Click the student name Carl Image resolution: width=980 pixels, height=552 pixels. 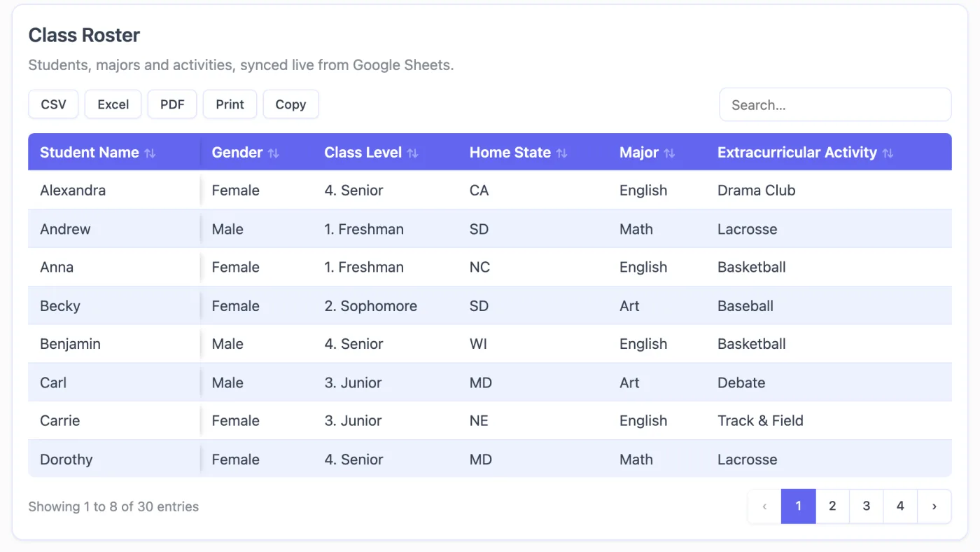tap(53, 382)
